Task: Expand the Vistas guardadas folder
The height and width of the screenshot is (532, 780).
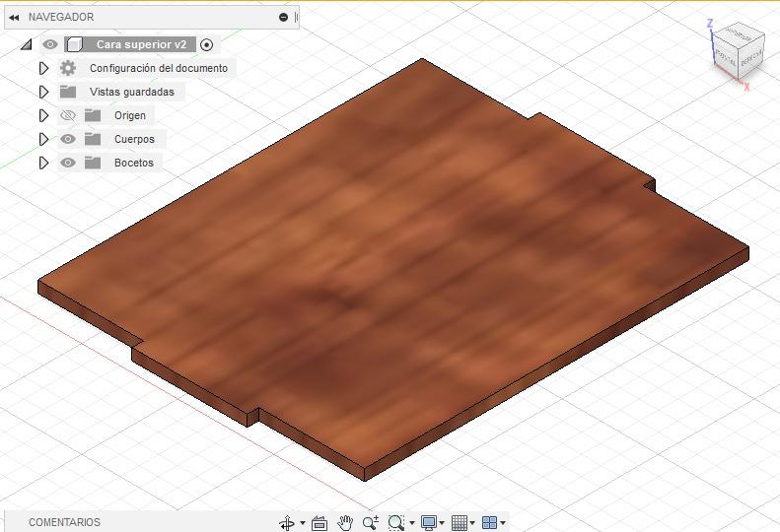Action: click(x=43, y=92)
